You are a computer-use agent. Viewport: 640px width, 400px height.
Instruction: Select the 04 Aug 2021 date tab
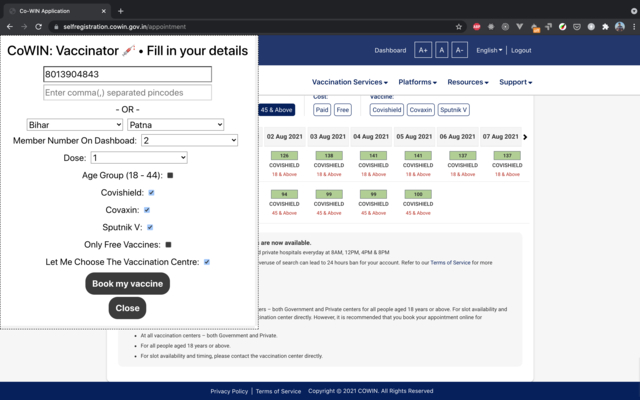tap(371, 137)
